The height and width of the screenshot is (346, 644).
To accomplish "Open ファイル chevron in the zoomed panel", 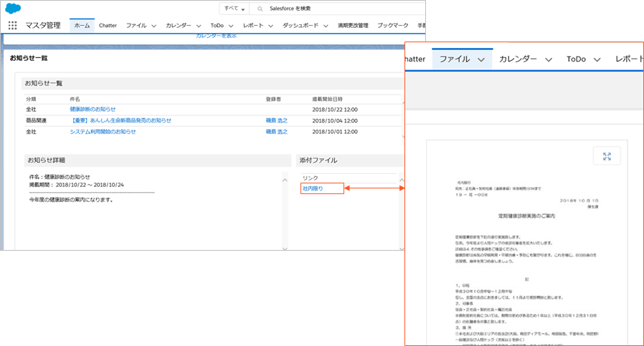I will coord(481,59).
